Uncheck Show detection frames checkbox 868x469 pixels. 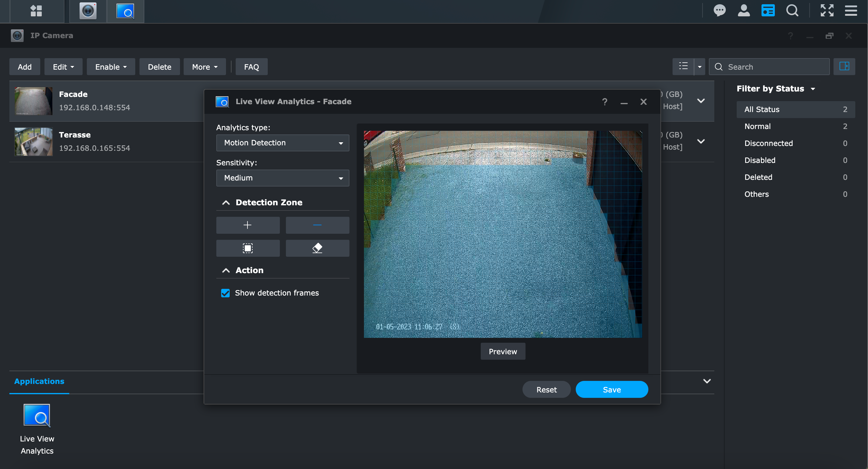pyautogui.click(x=225, y=293)
